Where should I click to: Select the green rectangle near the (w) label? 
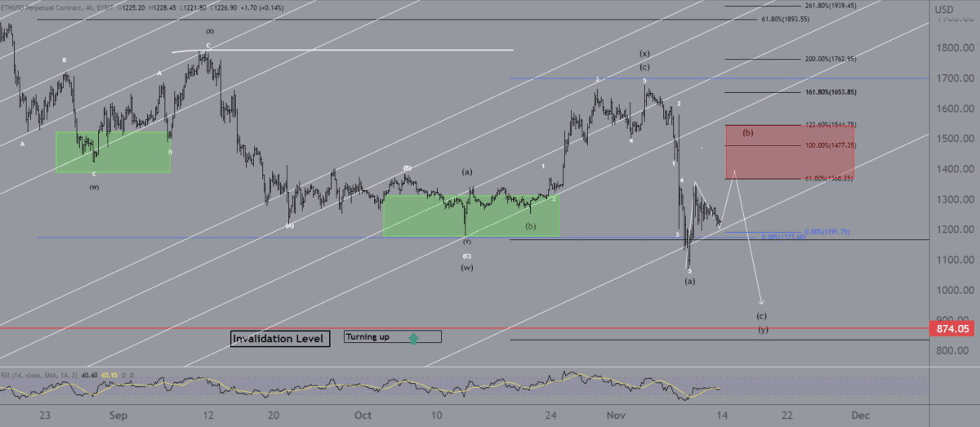pyautogui.click(x=113, y=152)
